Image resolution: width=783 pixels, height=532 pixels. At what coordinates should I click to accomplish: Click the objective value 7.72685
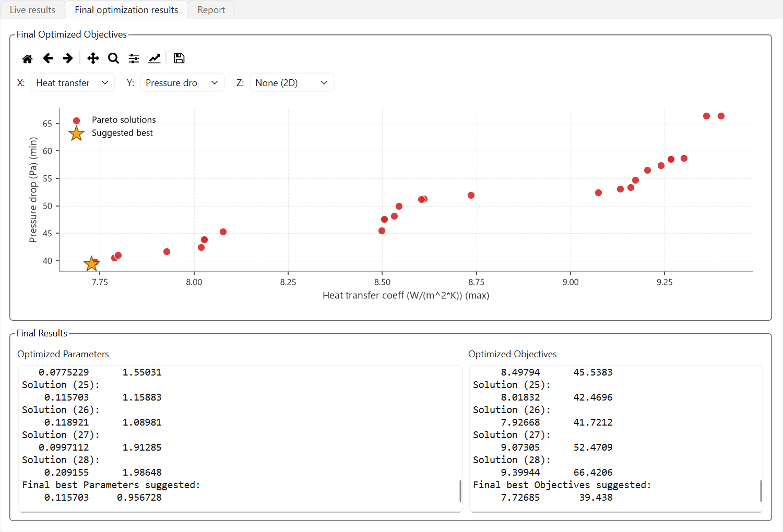click(520, 498)
